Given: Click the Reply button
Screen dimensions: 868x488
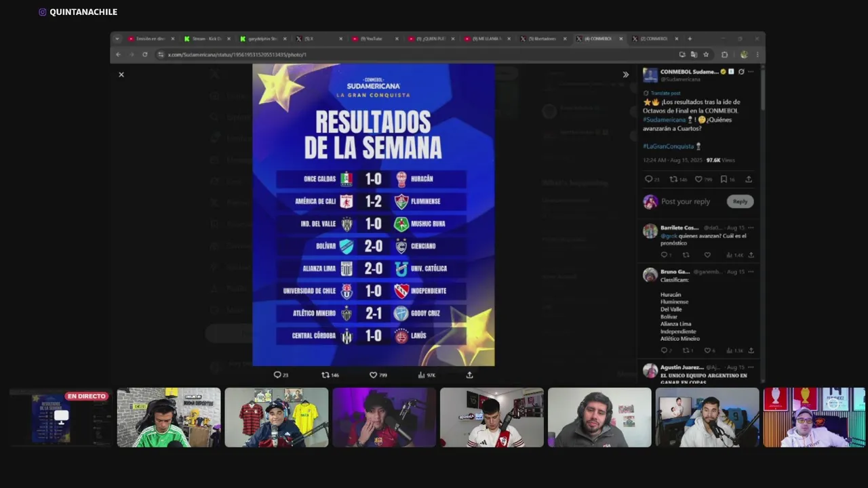Looking at the screenshot, I should 740,201.
